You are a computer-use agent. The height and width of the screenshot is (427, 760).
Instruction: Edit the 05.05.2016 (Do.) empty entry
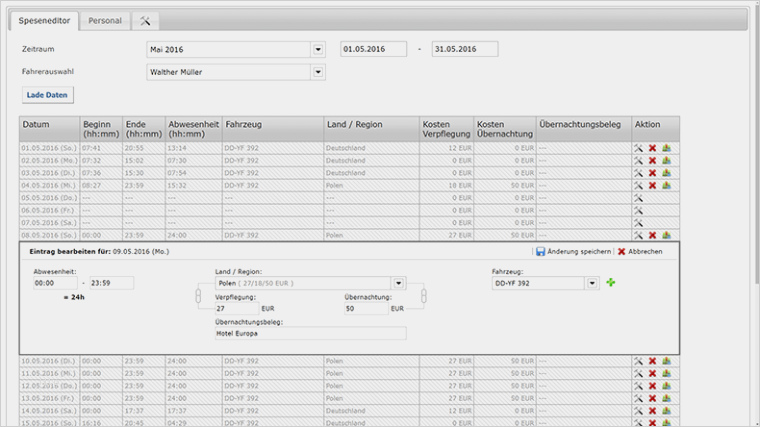tap(638, 198)
